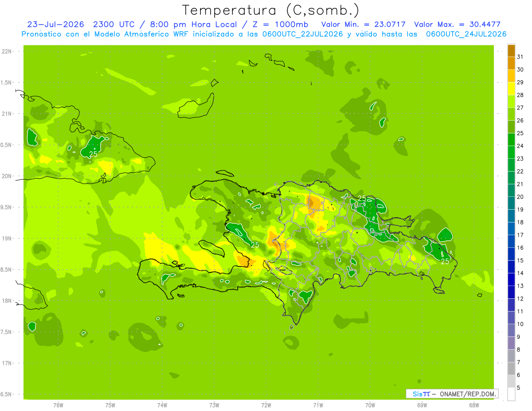Click the yellow swatch between 28 and 29
This screenshot has height=411, width=532.
[511, 89]
